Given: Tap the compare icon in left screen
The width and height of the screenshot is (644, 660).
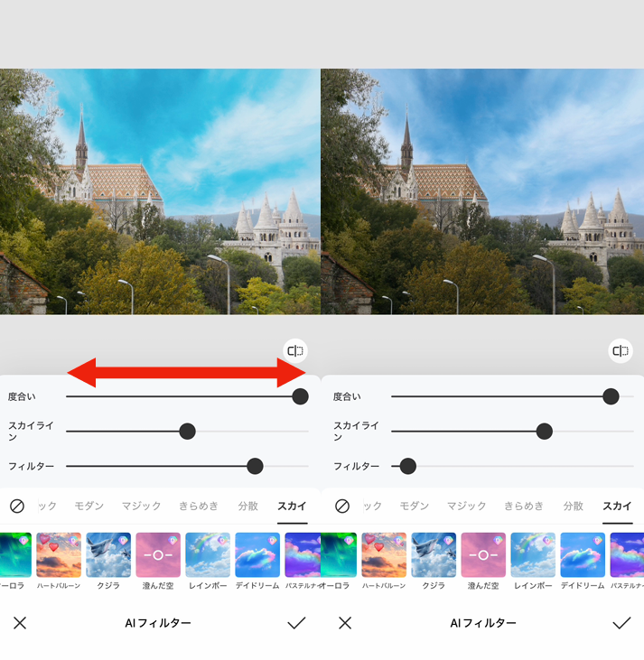Looking at the screenshot, I should click(x=295, y=350).
